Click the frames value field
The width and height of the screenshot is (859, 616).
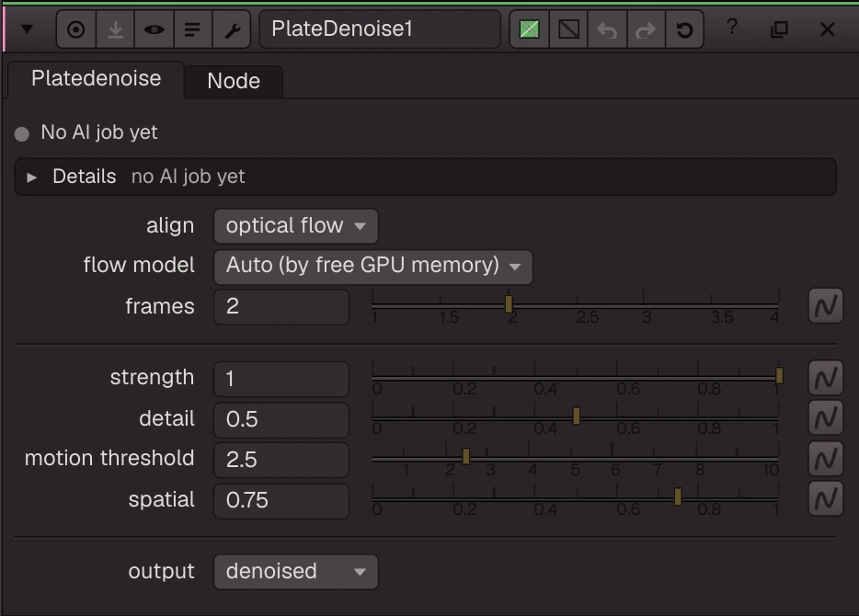[x=281, y=307]
